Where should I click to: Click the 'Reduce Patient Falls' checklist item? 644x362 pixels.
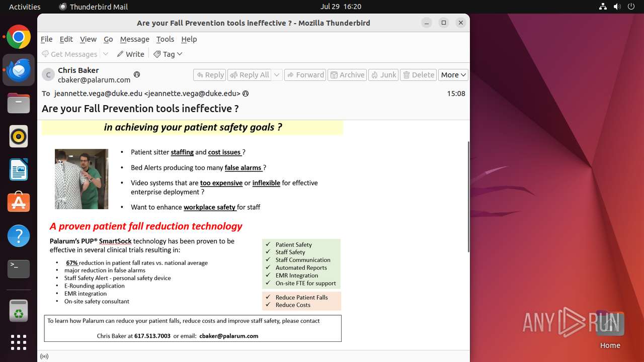pyautogui.click(x=301, y=297)
